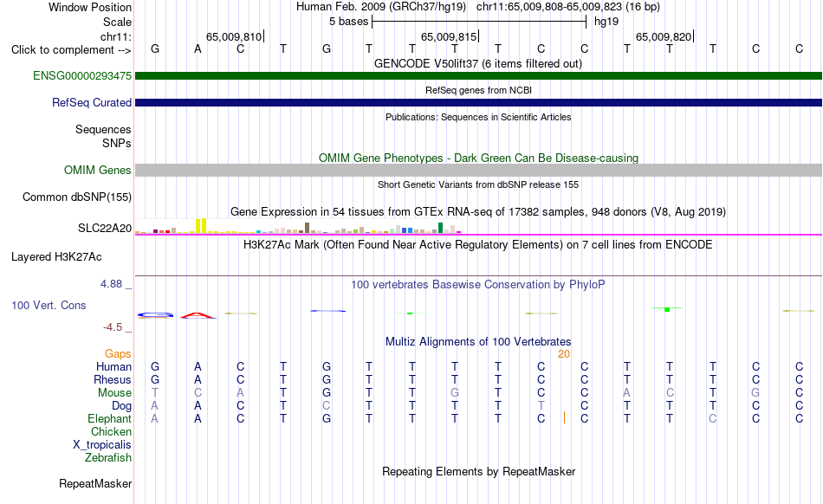823x504 pixels.
Task: Click the SLC22A20 GTEx expression label
Action: click(105, 228)
